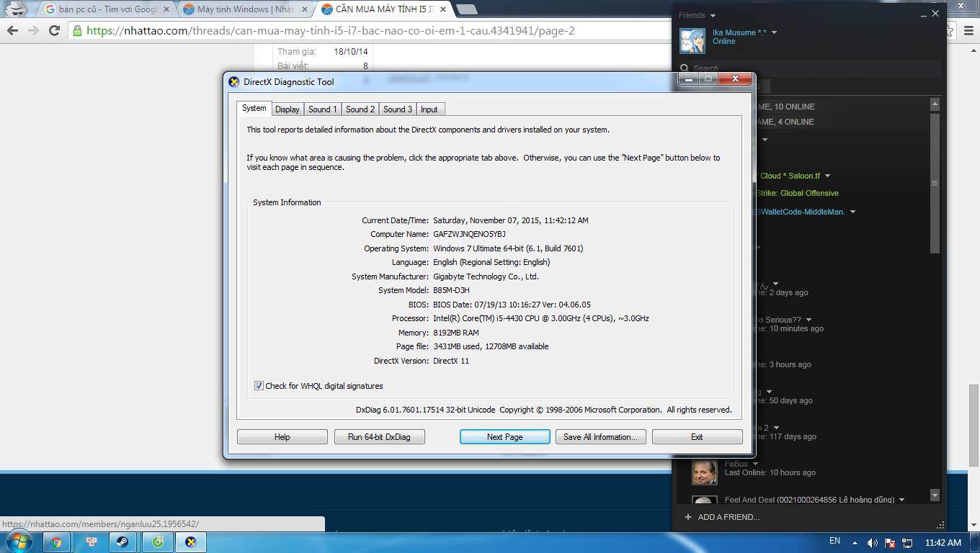980x553 pixels.
Task: Click the volume speaker tray icon
Action: click(872, 542)
